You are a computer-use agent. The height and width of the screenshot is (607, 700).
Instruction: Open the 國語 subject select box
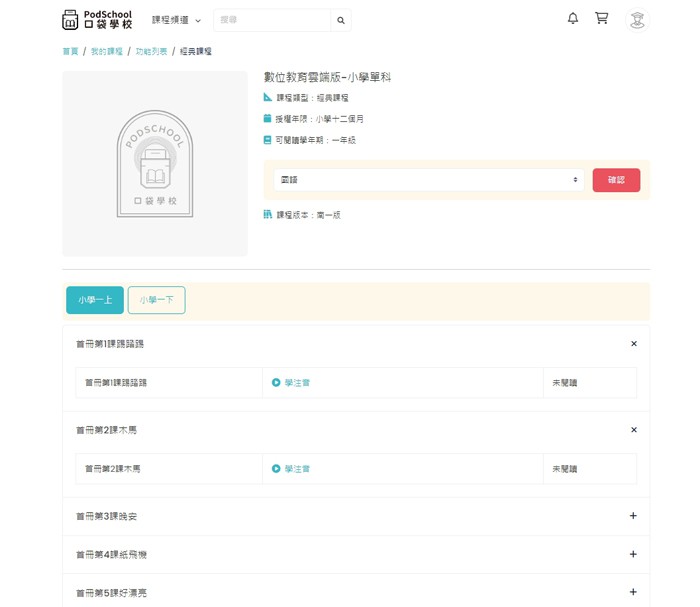point(429,180)
